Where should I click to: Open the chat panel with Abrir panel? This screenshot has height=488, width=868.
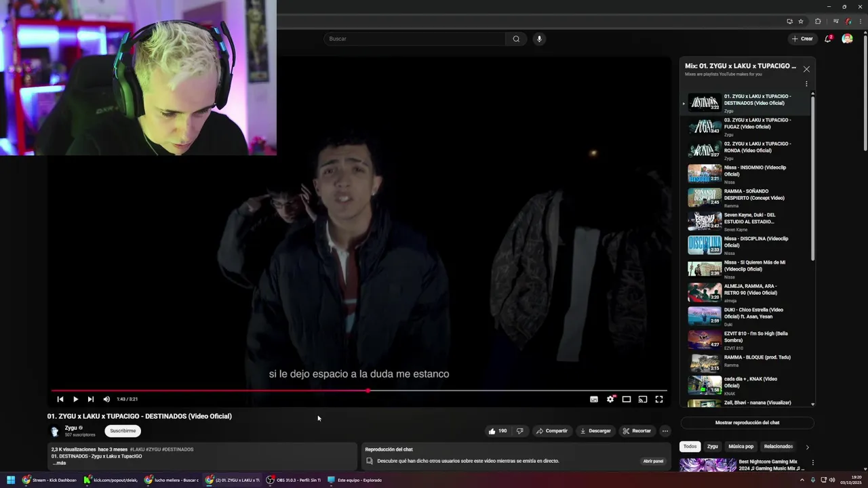tap(653, 461)
